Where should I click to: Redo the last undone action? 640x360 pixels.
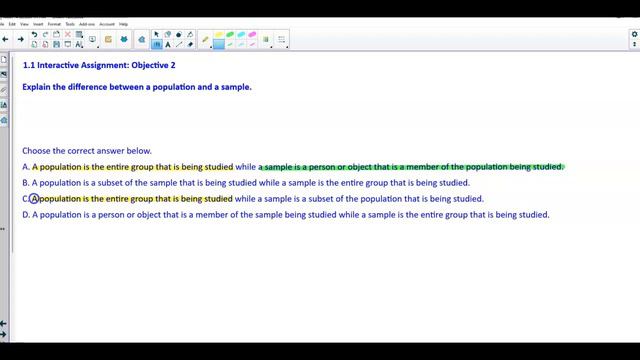(x=45, y=35)
